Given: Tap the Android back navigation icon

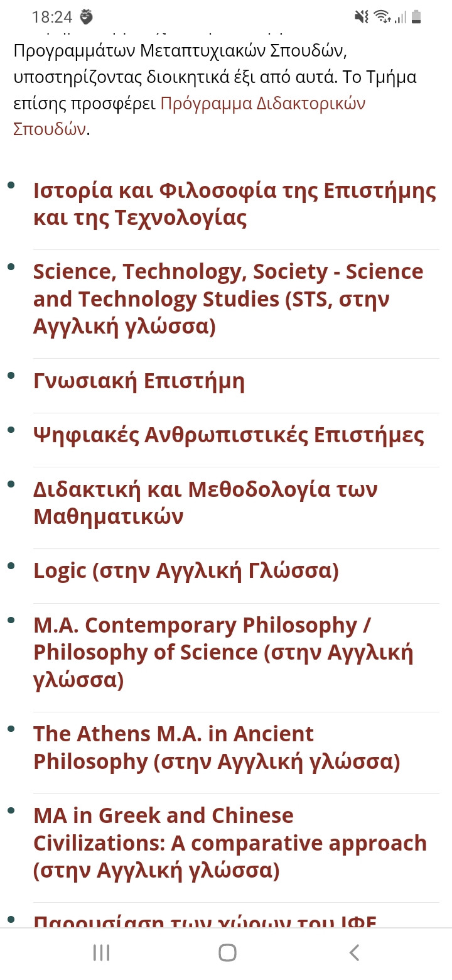Looking at the screenshot, I should [x=354, y=952].
